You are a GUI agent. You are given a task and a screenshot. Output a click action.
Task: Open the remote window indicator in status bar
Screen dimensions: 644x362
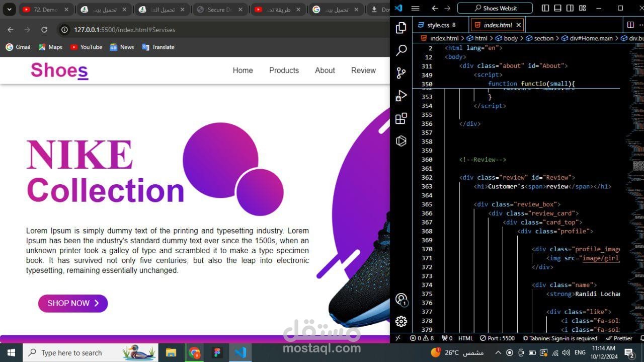pyautogui.click(x=398, y=338)
